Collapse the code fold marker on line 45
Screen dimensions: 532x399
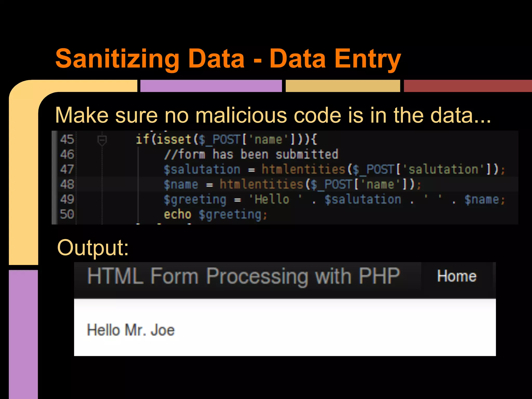[102, 140]
